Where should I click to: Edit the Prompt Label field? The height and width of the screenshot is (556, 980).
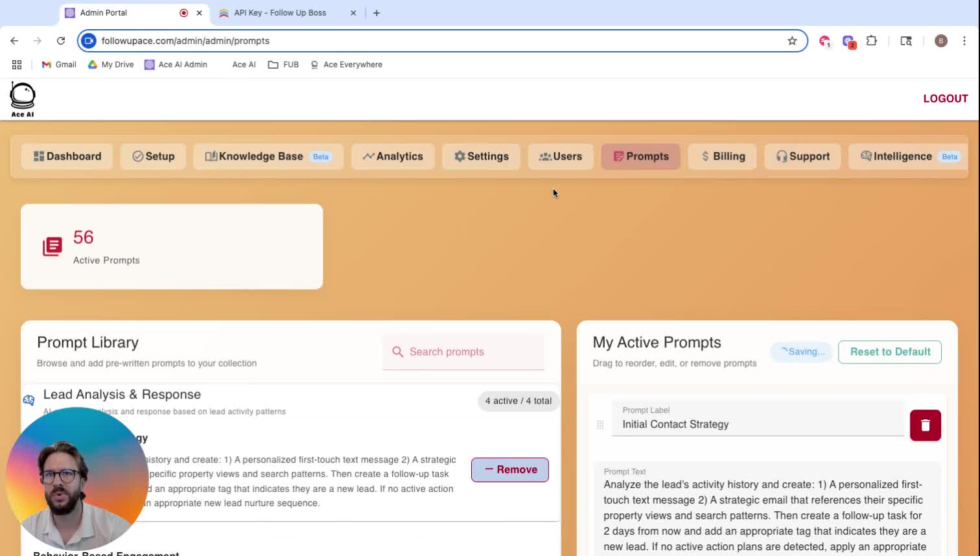(758, 419)
